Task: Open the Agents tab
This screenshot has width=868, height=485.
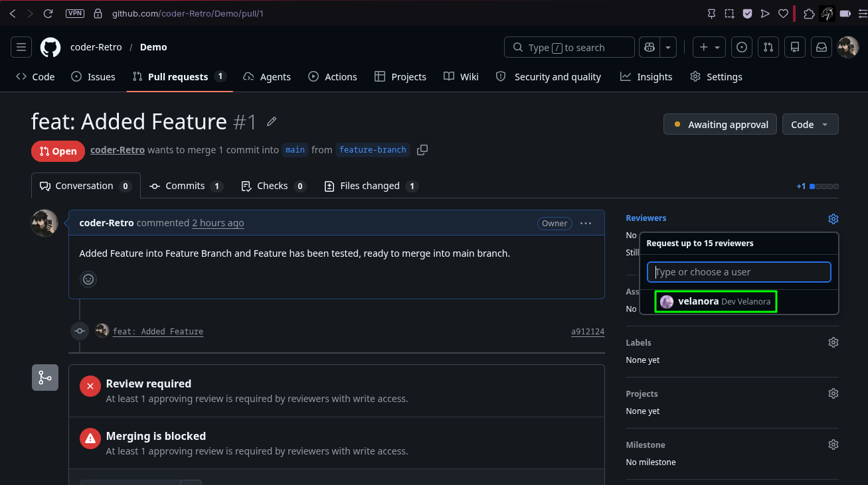Action: point(267,77)
